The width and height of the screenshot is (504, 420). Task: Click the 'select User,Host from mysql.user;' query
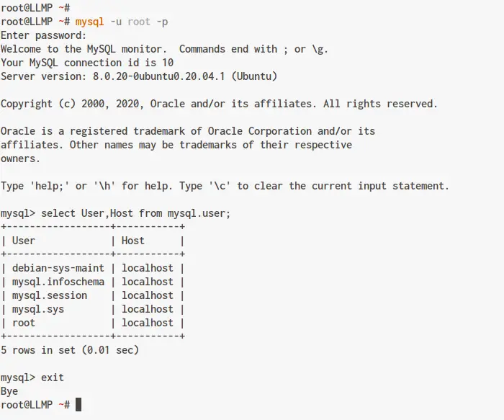pyautogui.click(x=135, y=213)
